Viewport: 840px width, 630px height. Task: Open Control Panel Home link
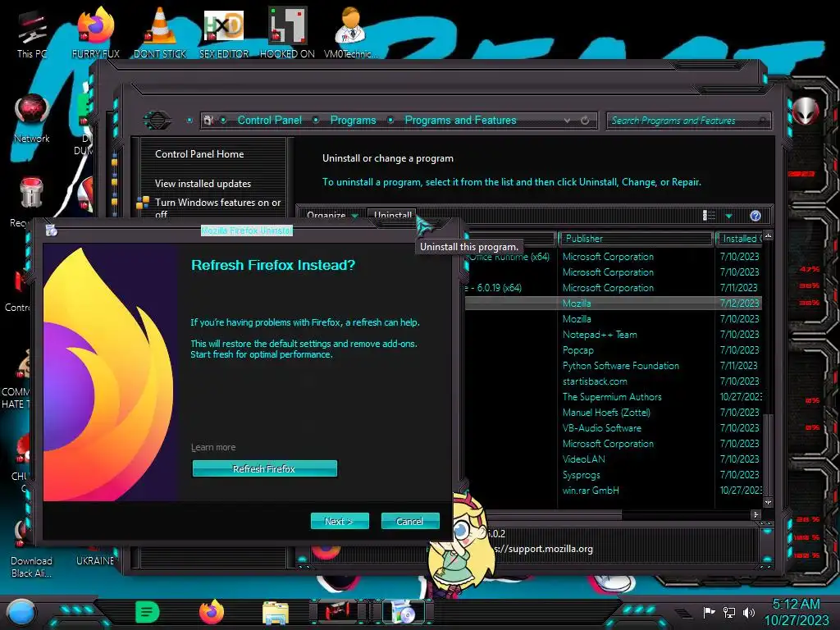[199, 153]
